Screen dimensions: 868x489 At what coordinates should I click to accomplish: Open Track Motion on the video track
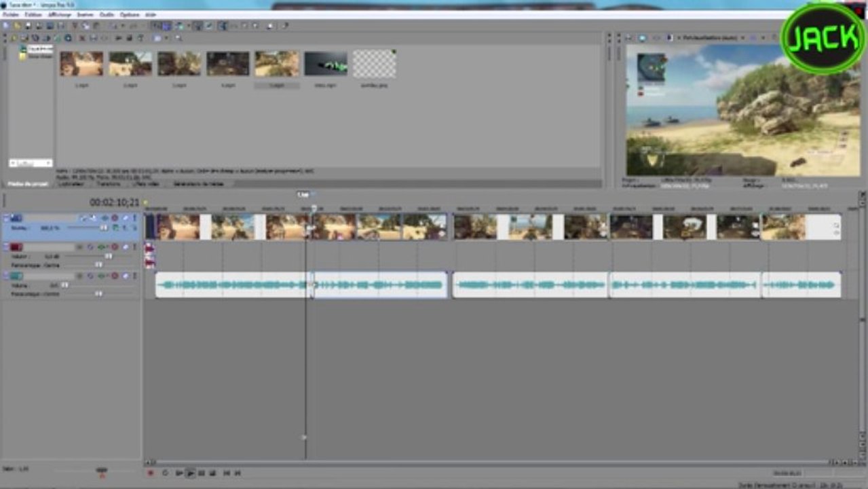click(93, 218)
